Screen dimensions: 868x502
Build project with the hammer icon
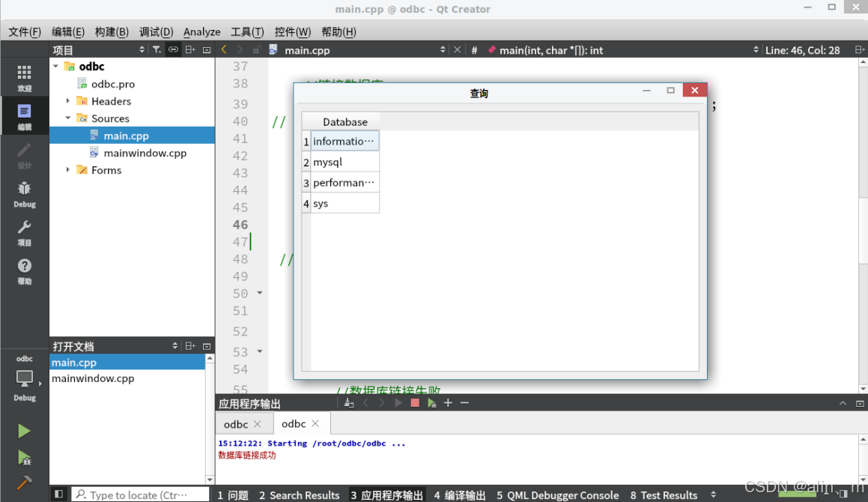pos(24,483)
